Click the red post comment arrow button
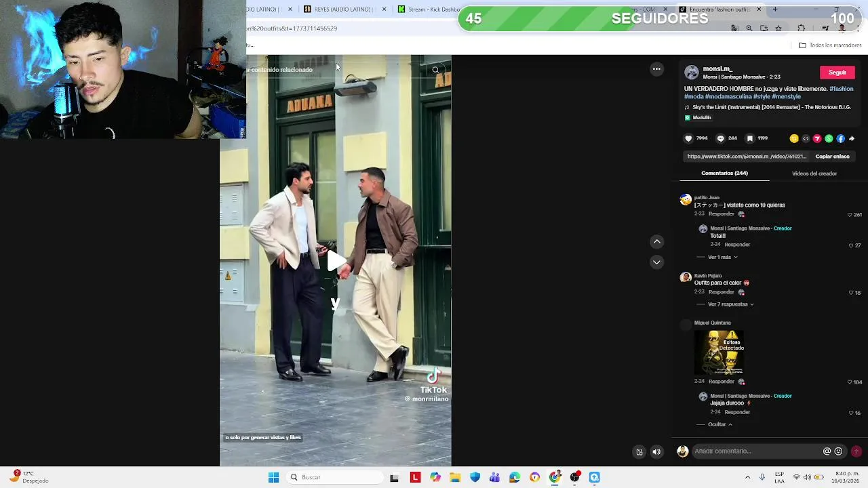Viewport: 868px width, 488px height. click(x=856, y=451)
